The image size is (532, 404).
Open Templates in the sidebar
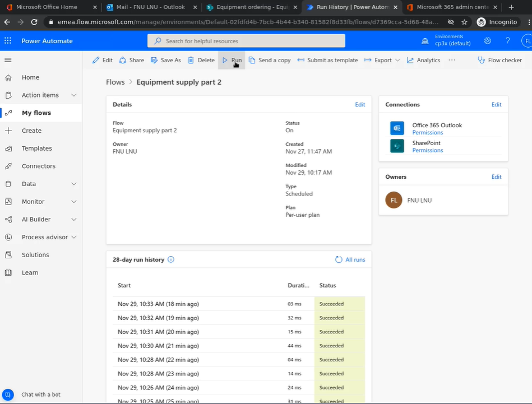pyautogui.click(x=37, y=148)
